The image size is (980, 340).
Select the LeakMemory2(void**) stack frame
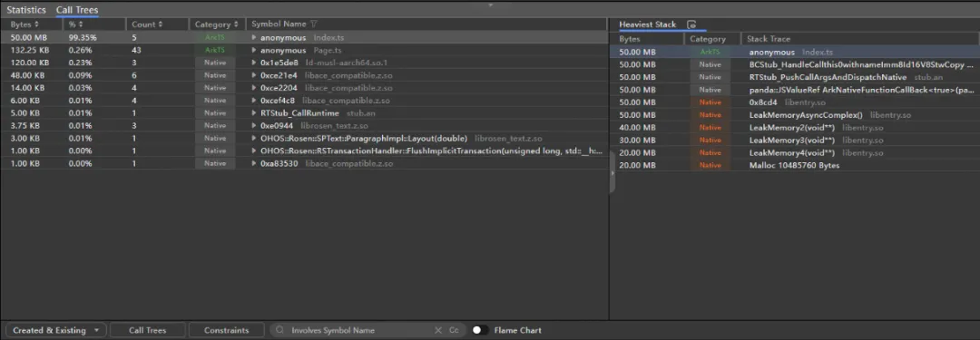[x=817, y=128]
